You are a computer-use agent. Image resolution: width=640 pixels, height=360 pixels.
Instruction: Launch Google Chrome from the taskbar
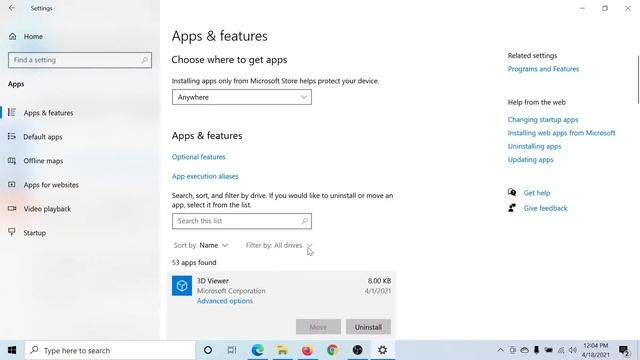[x=332, y=350]
